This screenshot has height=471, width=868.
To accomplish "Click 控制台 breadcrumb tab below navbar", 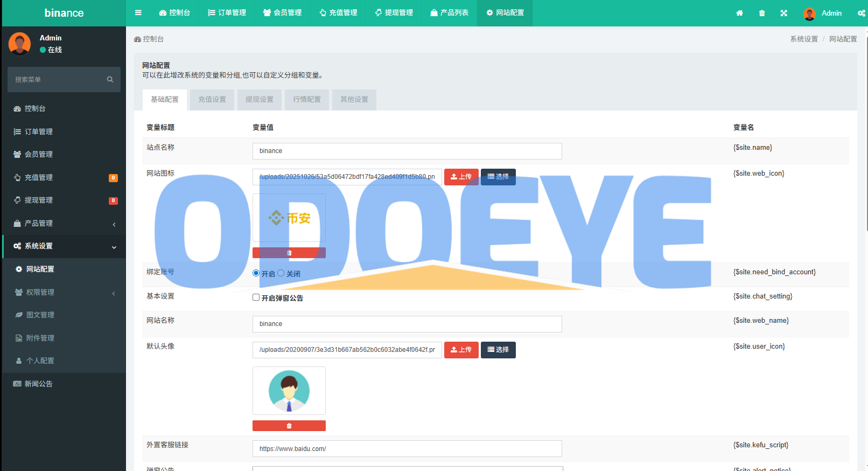I will 149,39.
